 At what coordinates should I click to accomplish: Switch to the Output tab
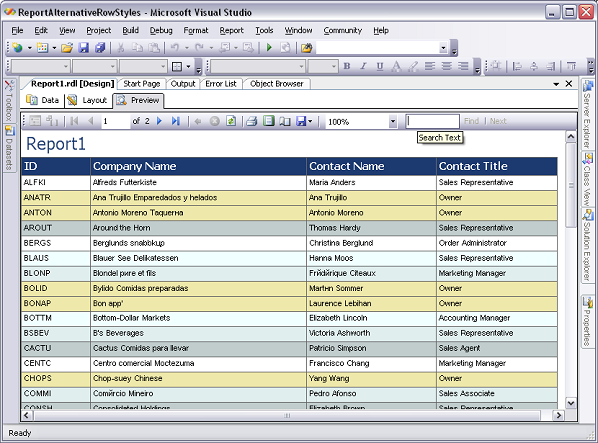(183, 83)
